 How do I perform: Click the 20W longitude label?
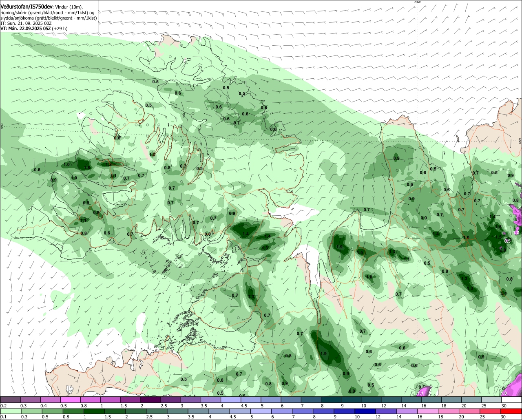pyautogui.click(x=417, y=2)
